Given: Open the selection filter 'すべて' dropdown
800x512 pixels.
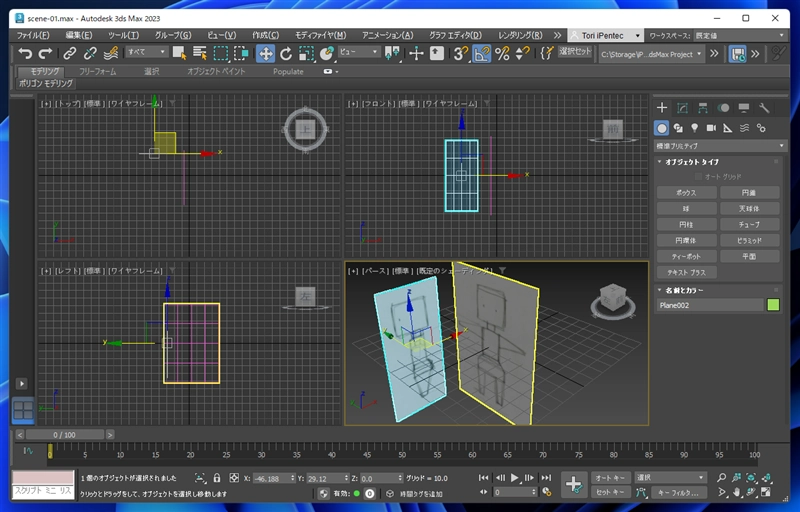Looking at the screenshot, I should [x=146, y=52].
